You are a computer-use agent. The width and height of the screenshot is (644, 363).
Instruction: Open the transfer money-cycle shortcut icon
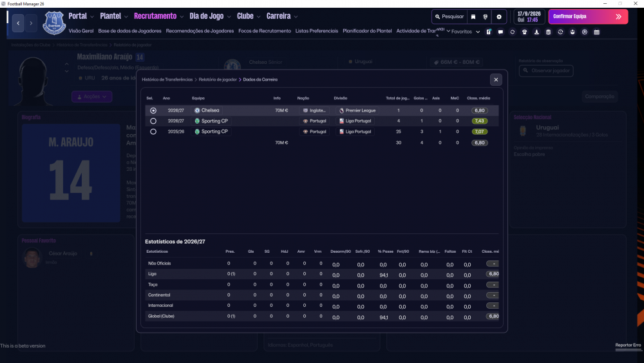[x=560, y=32]
